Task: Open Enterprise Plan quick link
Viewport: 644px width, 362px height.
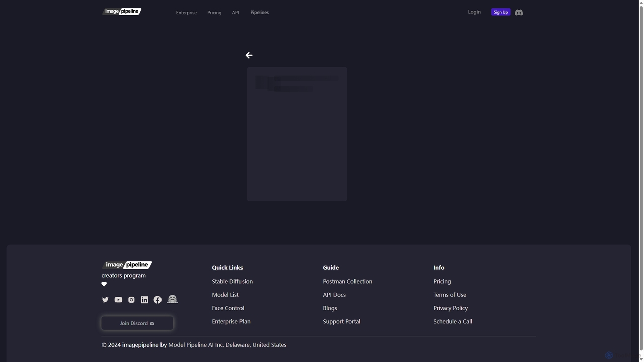Action: pyautogui.click(x=231, y=321)
